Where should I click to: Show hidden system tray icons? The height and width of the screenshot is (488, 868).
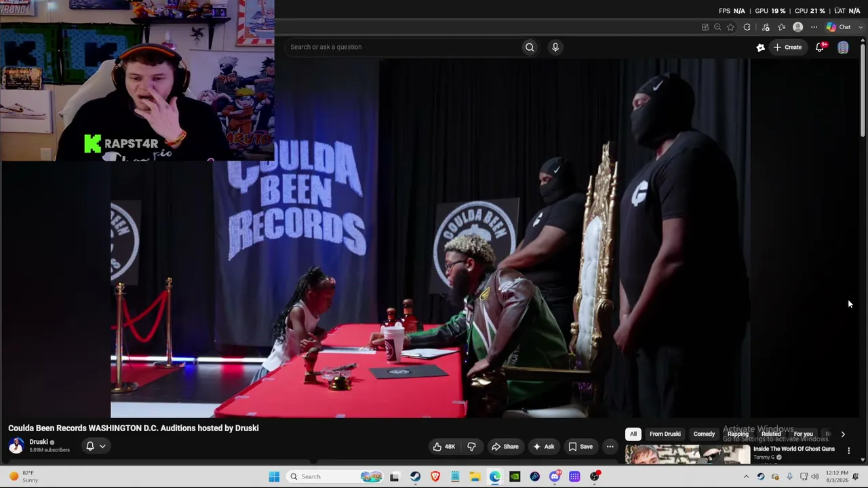tap(746, 476)
